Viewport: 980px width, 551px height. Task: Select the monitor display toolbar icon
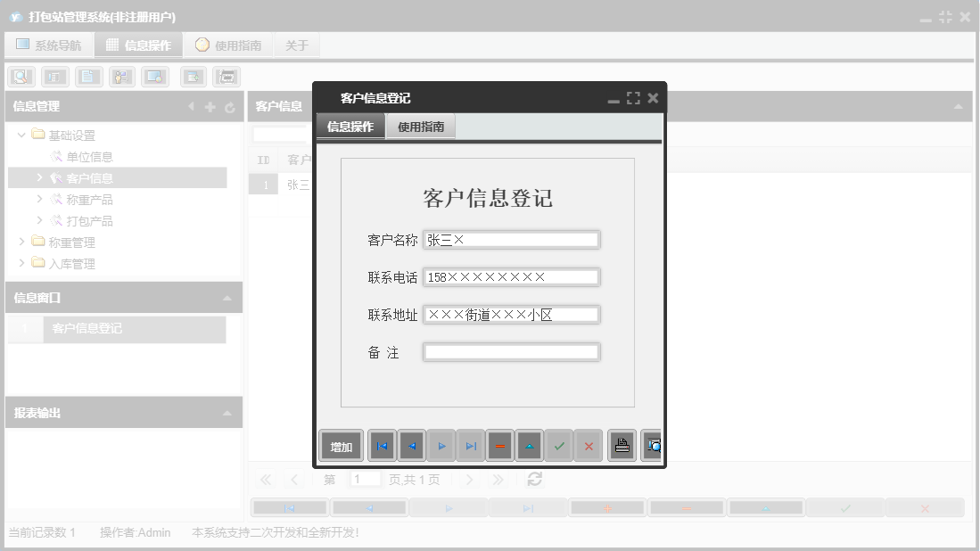(x=155, y=77)
